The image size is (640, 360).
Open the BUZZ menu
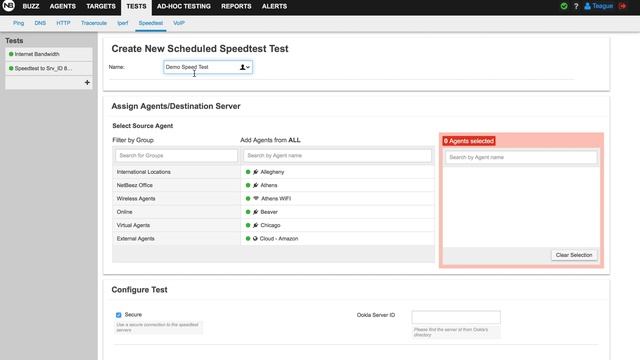(31, 7)
